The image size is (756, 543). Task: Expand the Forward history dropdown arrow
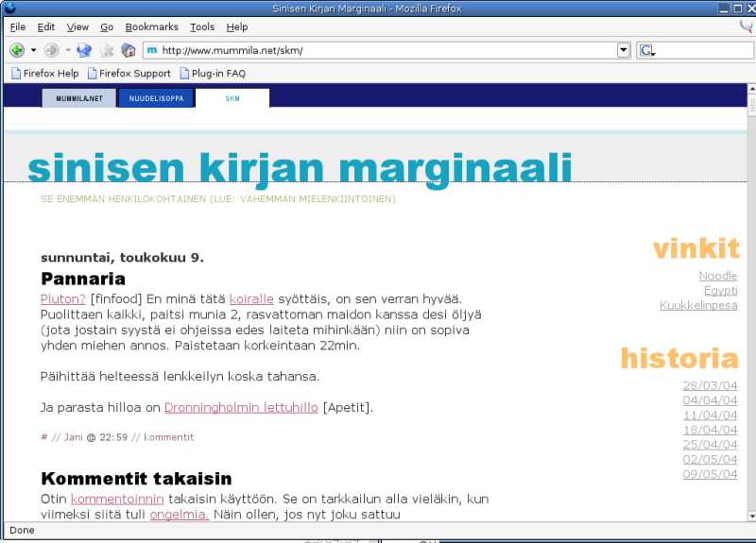[x=66, y=50]
